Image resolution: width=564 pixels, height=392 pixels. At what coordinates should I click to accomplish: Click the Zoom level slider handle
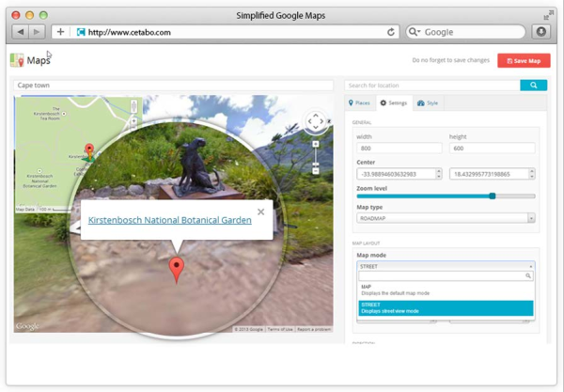click(x=492, y=196)
